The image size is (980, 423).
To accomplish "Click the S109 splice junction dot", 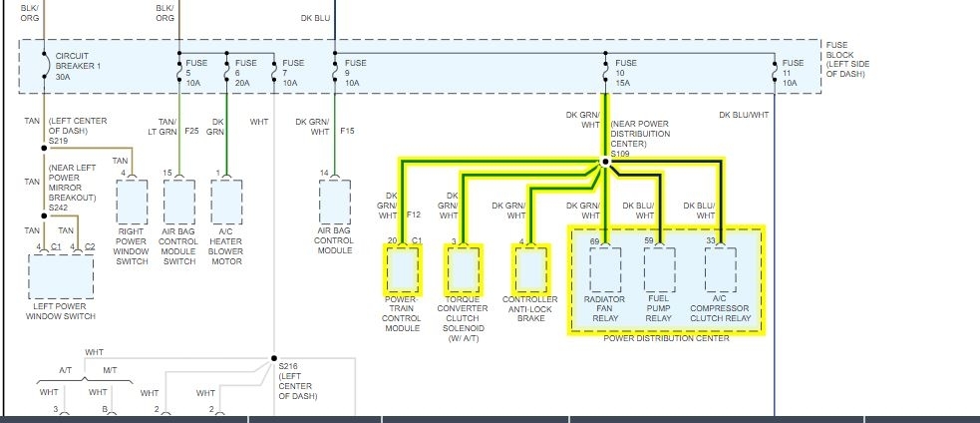I will pyautogui.click(x=604, y=162).
